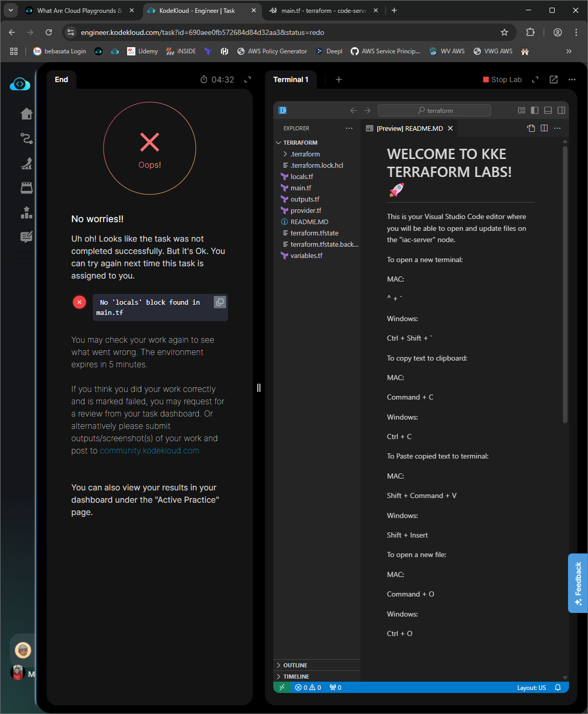The image size is (588, 714).
Task: Open locals.tf in the explorer
Action: 317,176
